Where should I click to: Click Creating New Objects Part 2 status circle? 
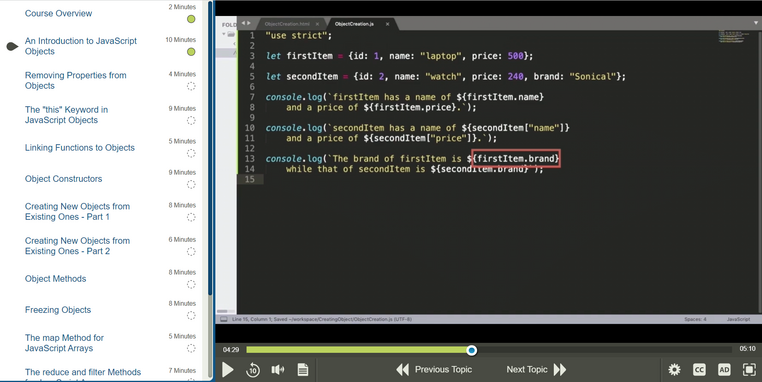(x=191, y=252)
